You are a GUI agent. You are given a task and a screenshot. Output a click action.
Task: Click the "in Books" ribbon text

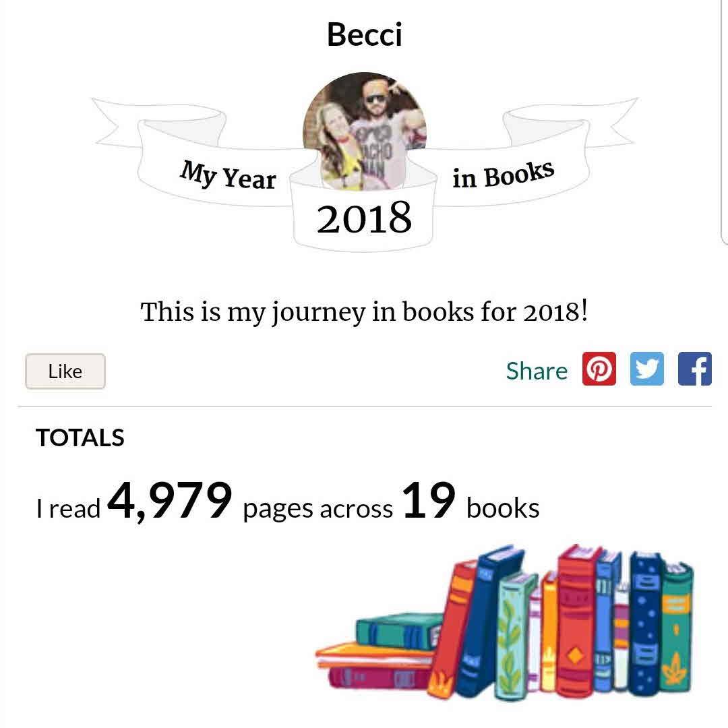(x=503, y=175)
